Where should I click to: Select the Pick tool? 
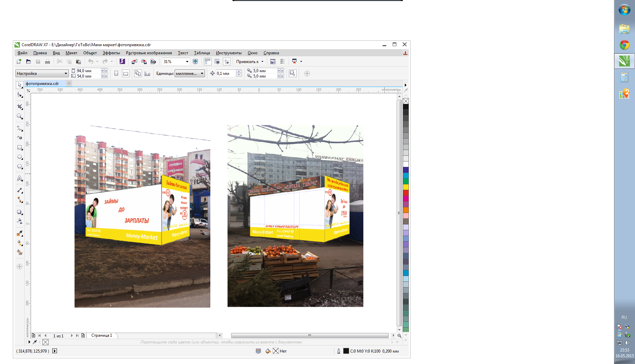coord(20,85)
